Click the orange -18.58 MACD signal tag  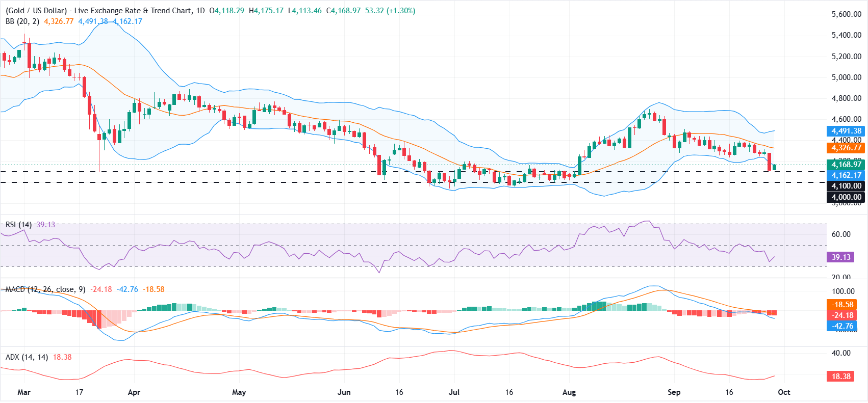point(842,305)
